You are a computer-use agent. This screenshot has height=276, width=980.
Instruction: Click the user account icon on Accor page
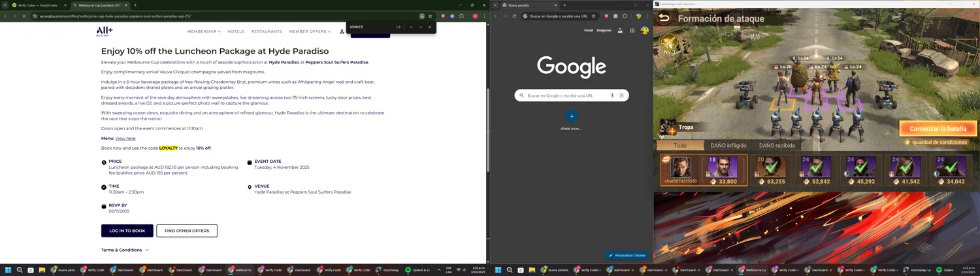point(342,31)
